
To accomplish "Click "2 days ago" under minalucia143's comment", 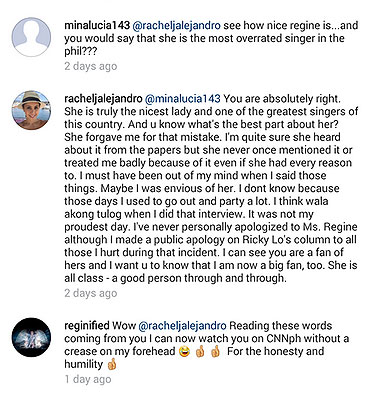I will (91, 66).
